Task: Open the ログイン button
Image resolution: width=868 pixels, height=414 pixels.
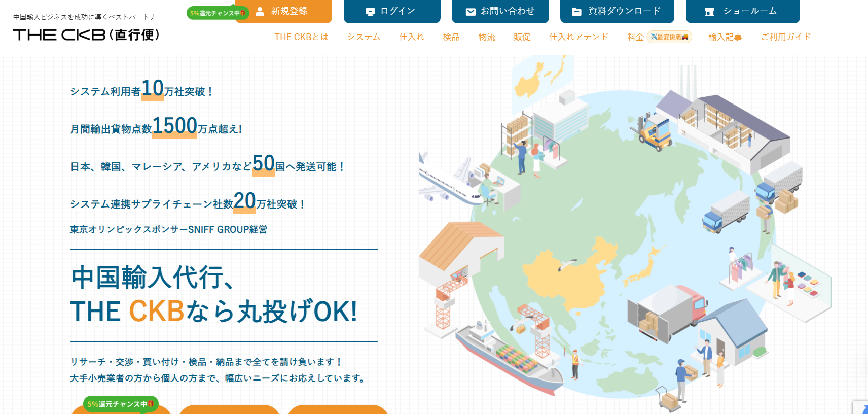Action: (392, 11)
